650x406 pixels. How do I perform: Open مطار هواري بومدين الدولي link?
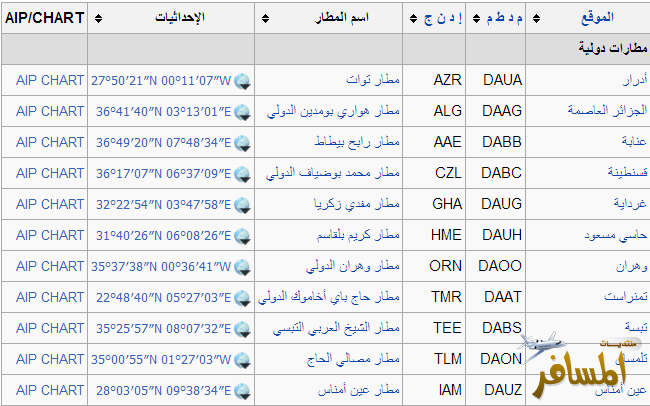coord(333,111)
